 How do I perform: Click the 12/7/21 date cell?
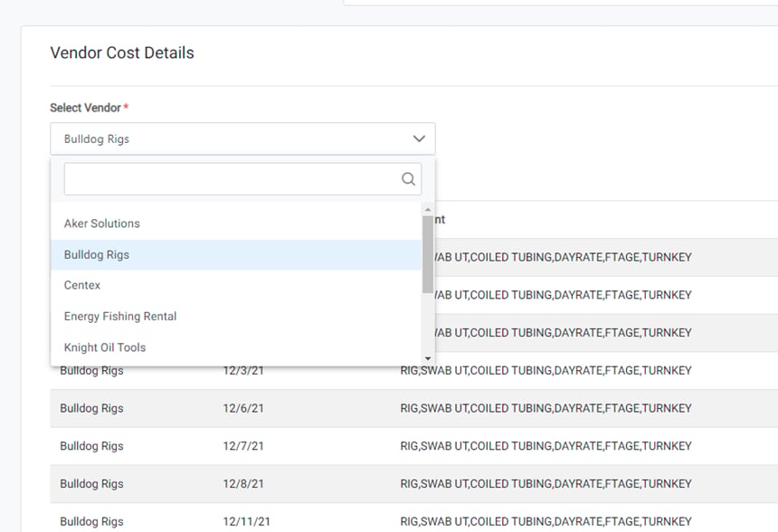pyautogui.click(x=243, y=446)
